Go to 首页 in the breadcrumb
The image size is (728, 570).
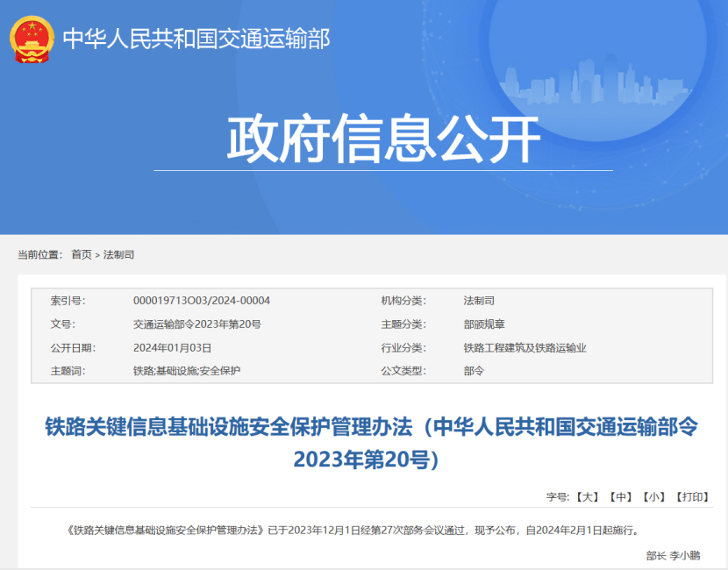click(x=82, y=254)
